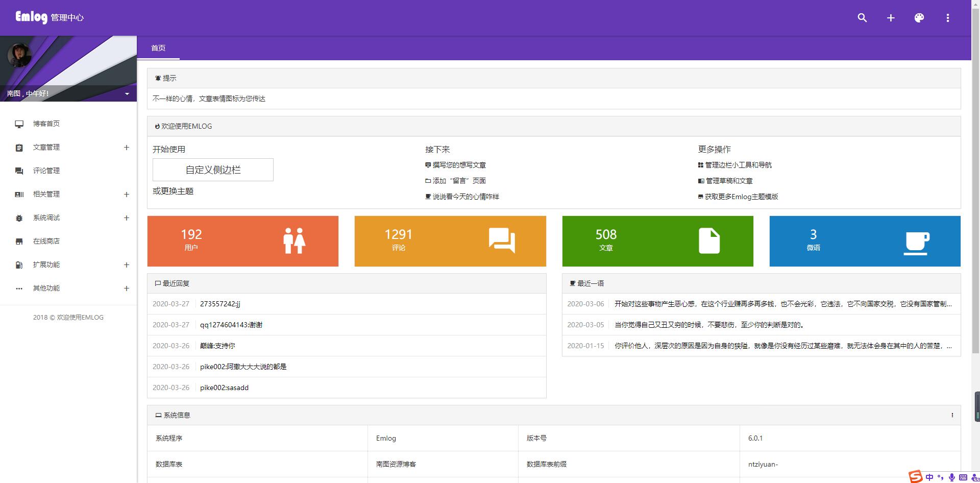Click the plus icon in top header
Image resolution: width=980 pixels, height=483 pixels.
891,18
